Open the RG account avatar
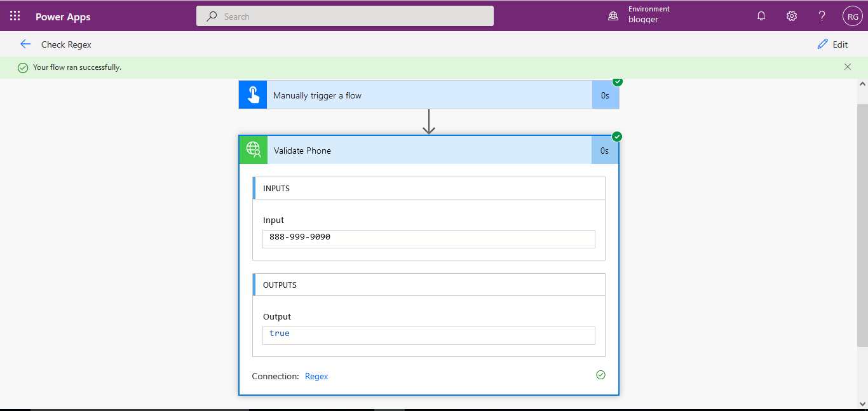Image resolution: width=868 pixels, height=411 pixels. pyautogui.click(x=853, y=17)
